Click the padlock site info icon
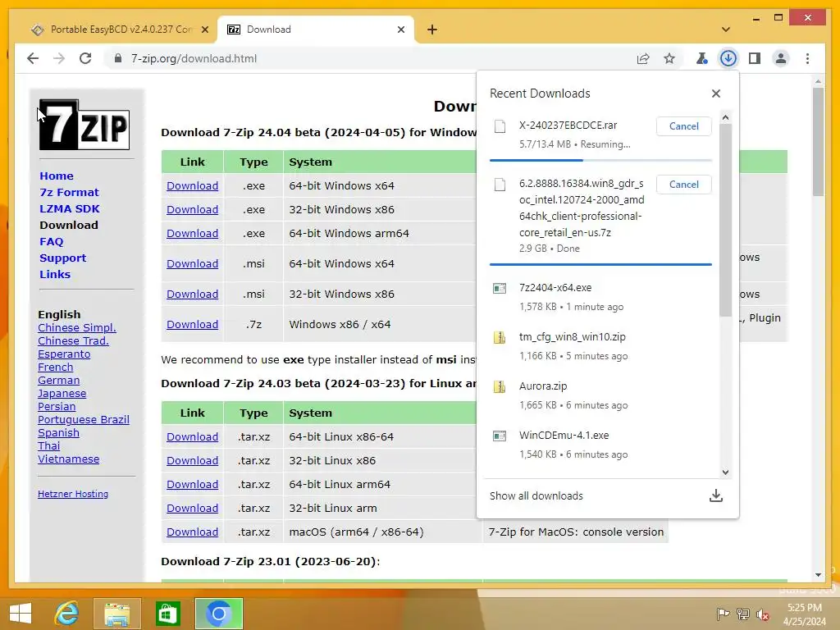 118,58
